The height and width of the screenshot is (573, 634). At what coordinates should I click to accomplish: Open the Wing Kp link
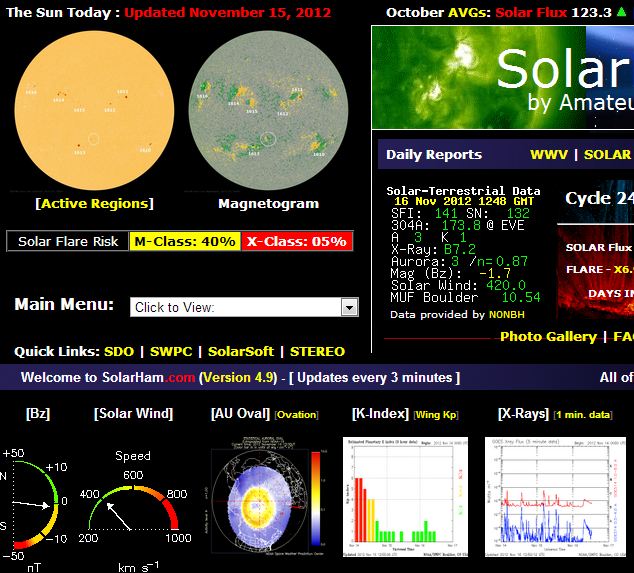436,415
